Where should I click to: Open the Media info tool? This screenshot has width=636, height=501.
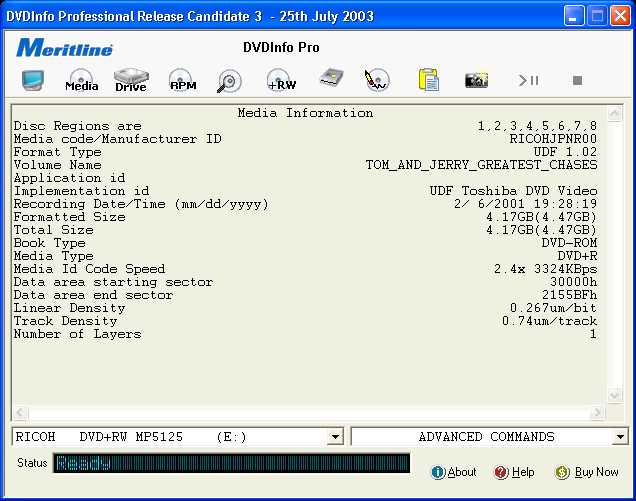tap(82, 80)
